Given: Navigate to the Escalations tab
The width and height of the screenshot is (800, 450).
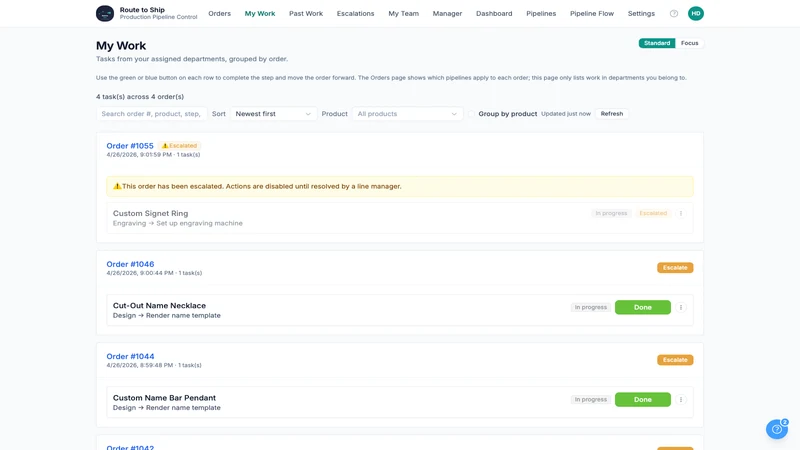Looking at the screenshot, I should (x=355, y=14).
